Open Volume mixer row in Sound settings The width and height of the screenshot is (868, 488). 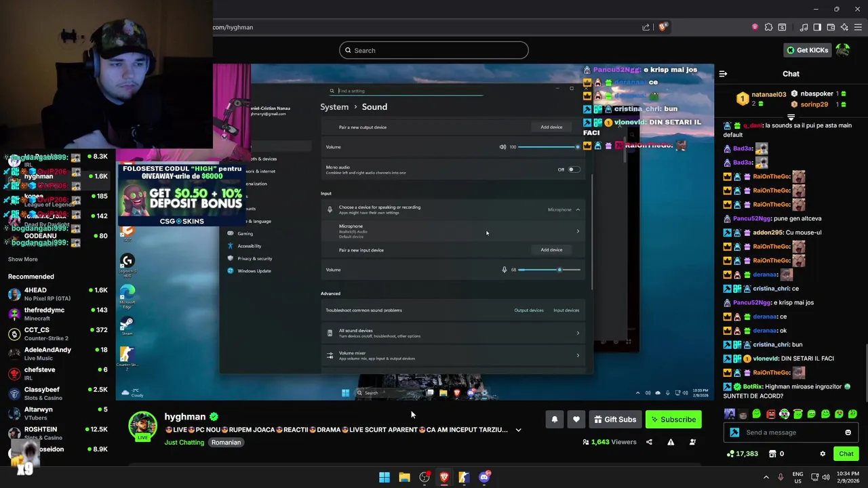tap(453, 355)
